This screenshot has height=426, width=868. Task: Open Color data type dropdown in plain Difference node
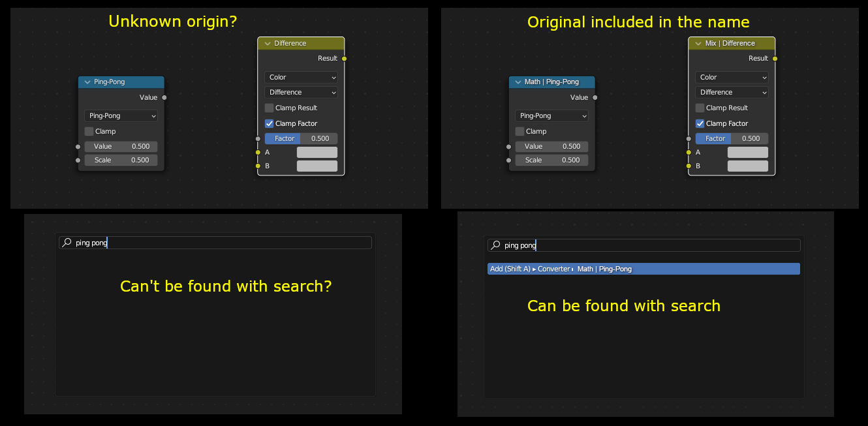point(301,77)
